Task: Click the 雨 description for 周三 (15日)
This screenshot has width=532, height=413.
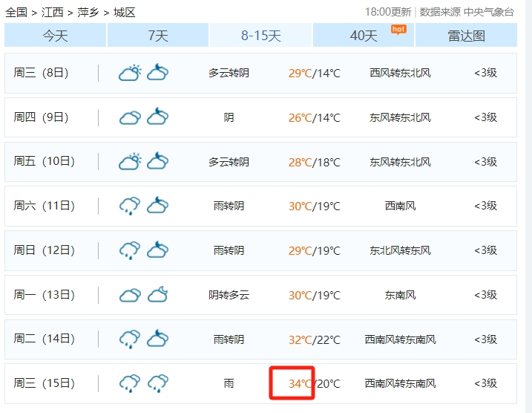Action: point(229,383)
